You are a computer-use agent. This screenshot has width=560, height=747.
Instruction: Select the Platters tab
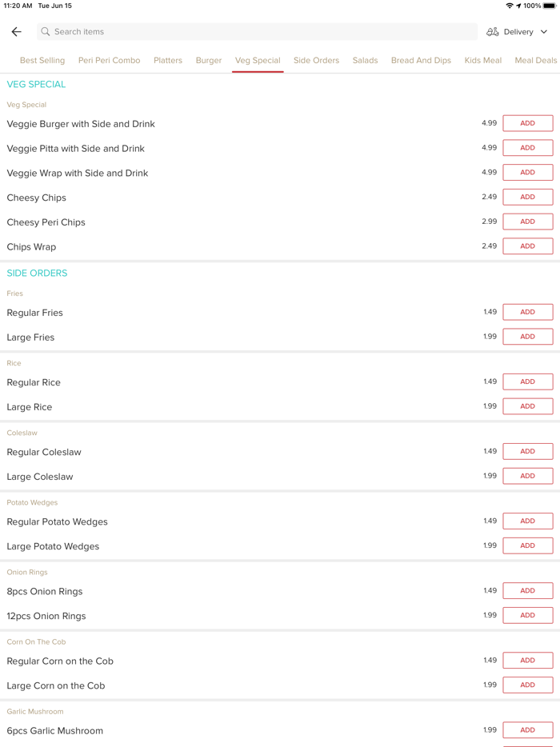click(168, 61)
